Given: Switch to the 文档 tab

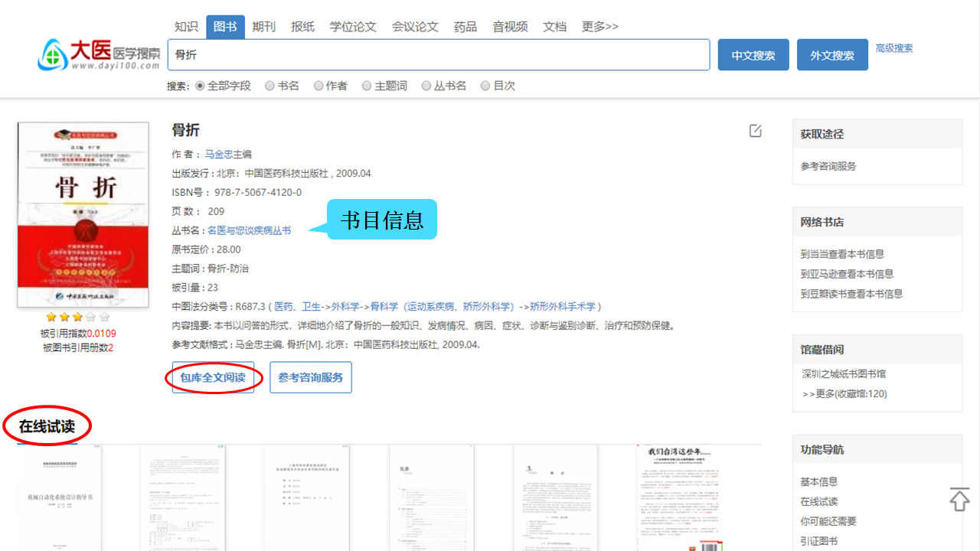Looking at the screenshot, I should pos(555,27).
